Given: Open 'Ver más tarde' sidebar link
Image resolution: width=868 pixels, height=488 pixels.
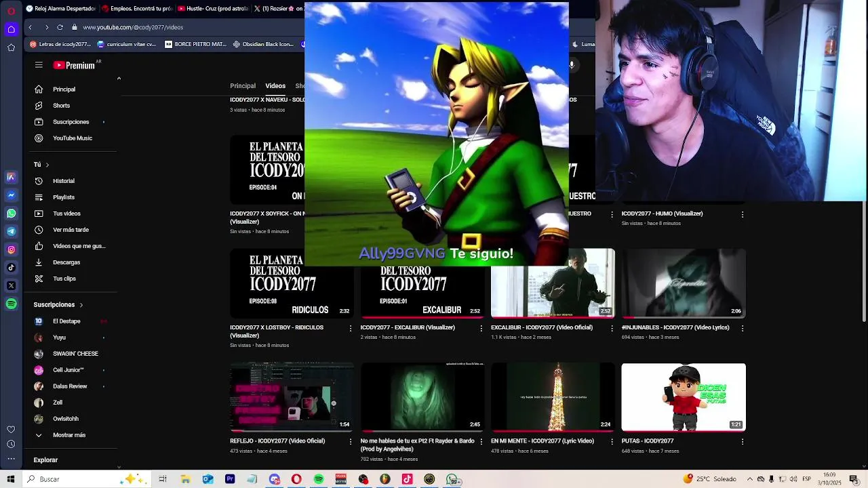Looking at the screenshot, I should pos(71,230).
